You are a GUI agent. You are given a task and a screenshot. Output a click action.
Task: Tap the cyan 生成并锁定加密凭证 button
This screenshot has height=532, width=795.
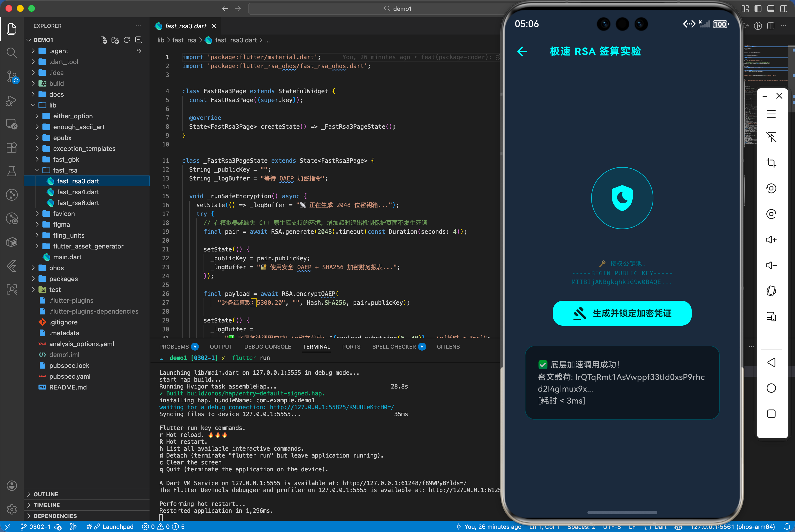coord(622,313)
